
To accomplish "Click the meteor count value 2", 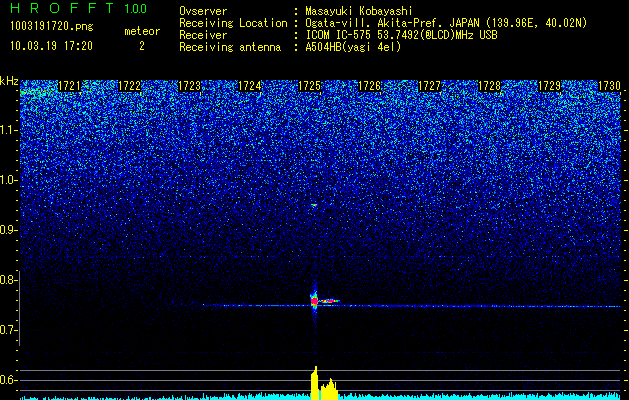I will click(141, 46).
